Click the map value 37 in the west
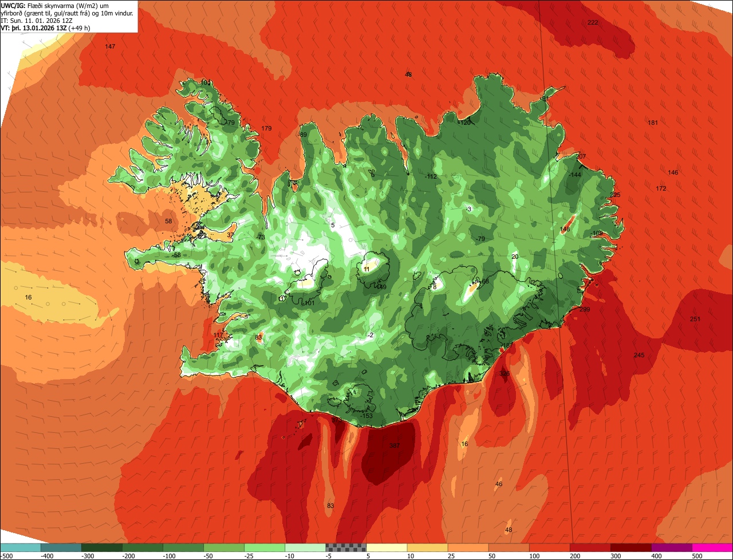Viewport: 733px width, 560px height. pos(230,235)
